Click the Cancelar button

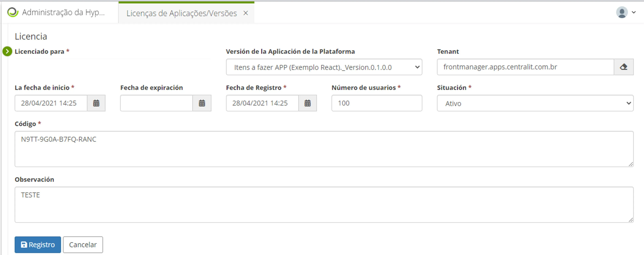(83, 244)
